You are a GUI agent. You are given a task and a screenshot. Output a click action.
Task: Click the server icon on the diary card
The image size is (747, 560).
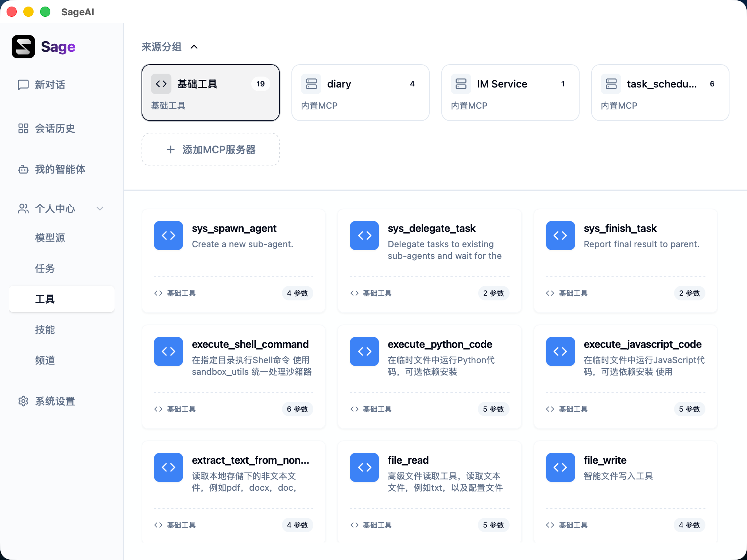pyautogui.click(x=311, y=83)
